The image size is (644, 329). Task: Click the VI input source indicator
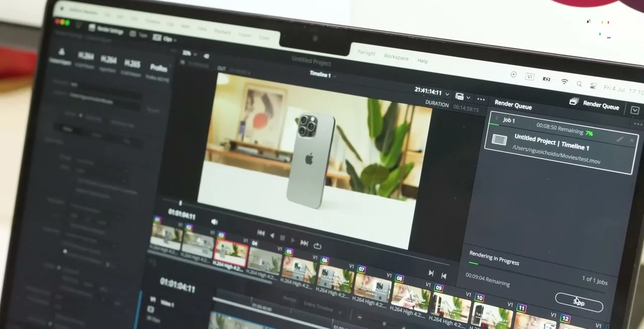coord(529,76)
